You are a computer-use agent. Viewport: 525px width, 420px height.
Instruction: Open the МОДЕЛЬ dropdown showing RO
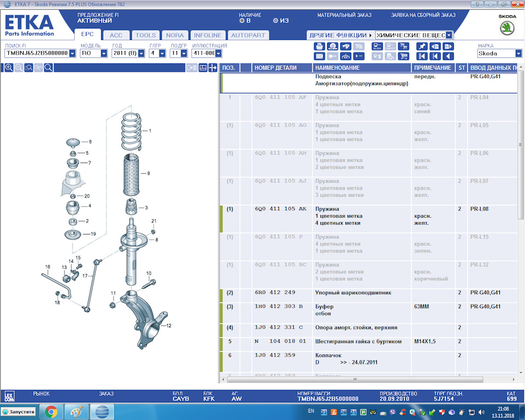coord(104,53)
